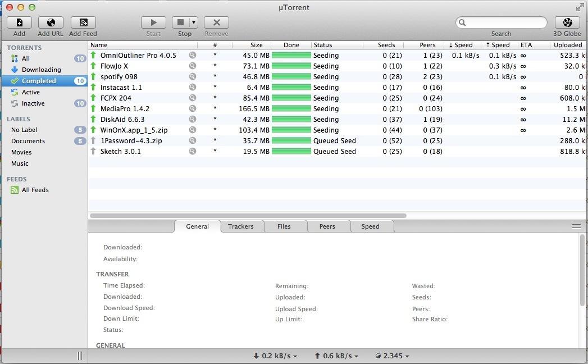The height and width of the screenshot is (364, 588).
Task: Click the grey queued arrow for Sketch 3.0.1
Action: (x=93, y=152)
